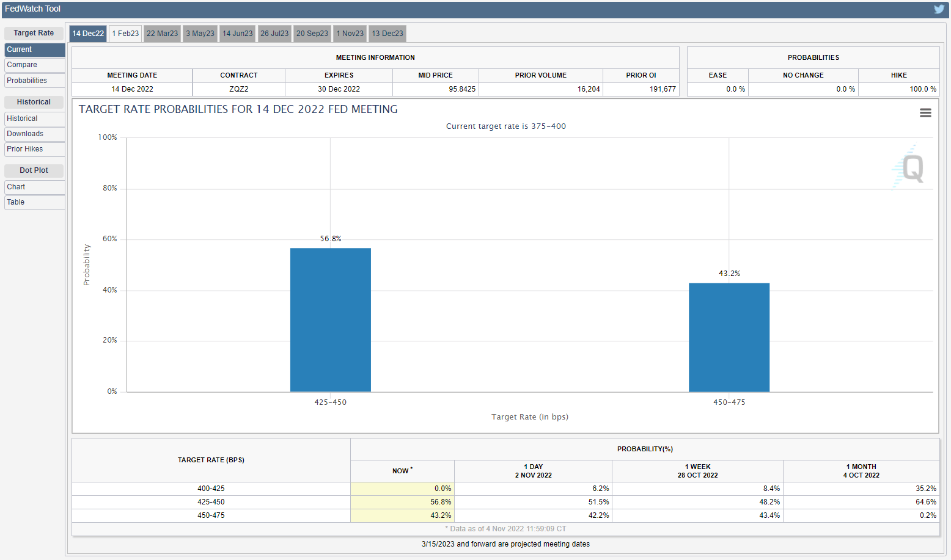Click the highlighted 56.8% NOW cell

pyautogui.click(x=402, y=502)
